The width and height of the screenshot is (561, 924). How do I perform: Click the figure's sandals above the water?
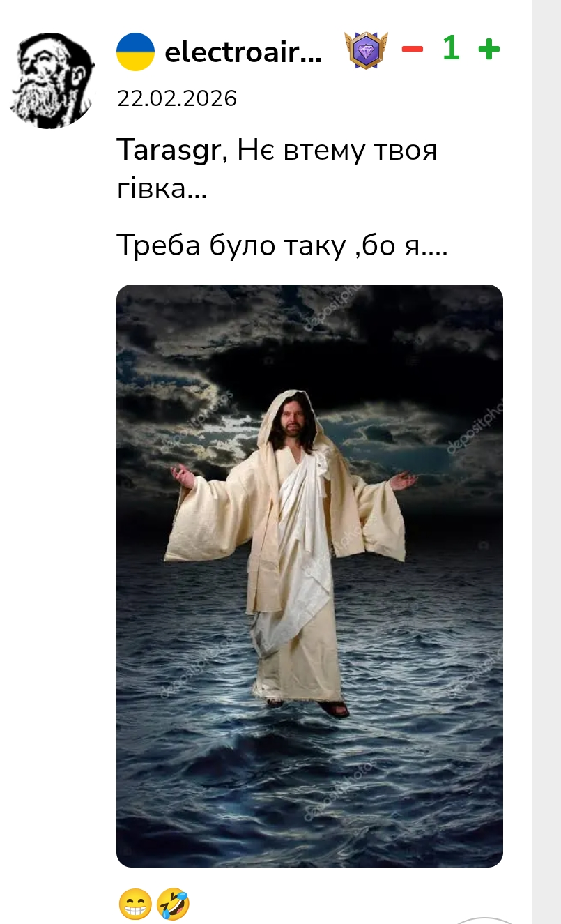[x=308, y=708]
